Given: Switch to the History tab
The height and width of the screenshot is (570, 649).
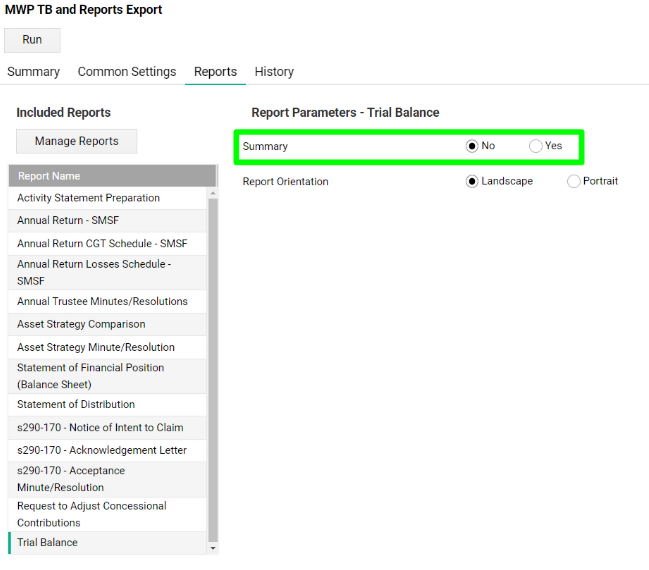Looking at the screenshot, I should pyautogui.click(x=274, y=72).
